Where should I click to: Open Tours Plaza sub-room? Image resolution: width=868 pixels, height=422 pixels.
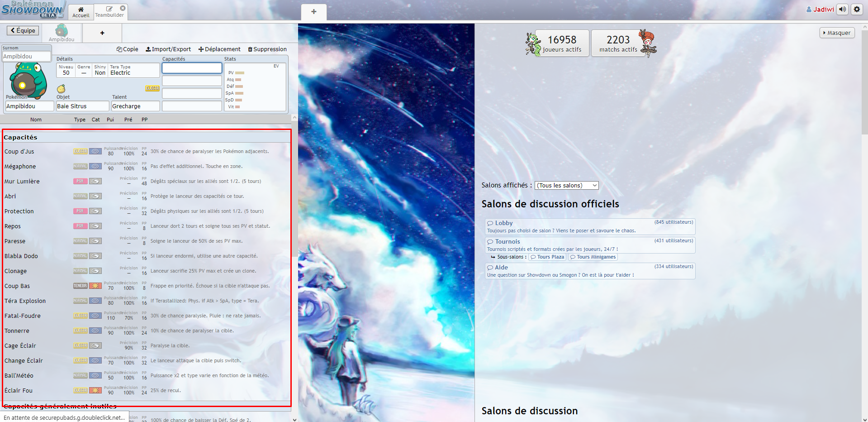pyautogui.click(x=547, y=257)
